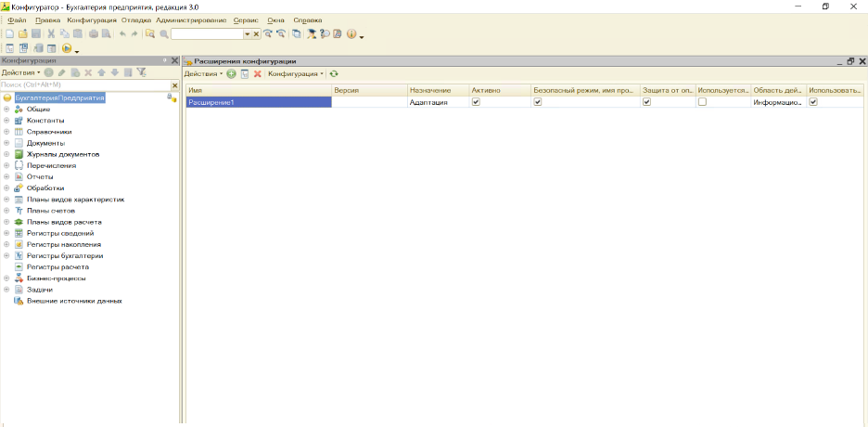Toggle the Защита от оп... checkbox

point(646,102)
